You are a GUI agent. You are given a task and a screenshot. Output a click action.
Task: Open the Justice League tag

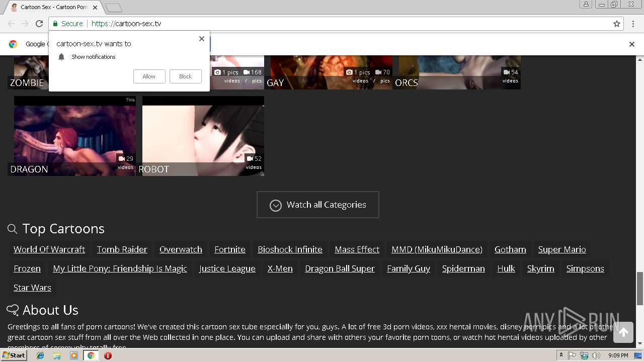click(227, 268)
